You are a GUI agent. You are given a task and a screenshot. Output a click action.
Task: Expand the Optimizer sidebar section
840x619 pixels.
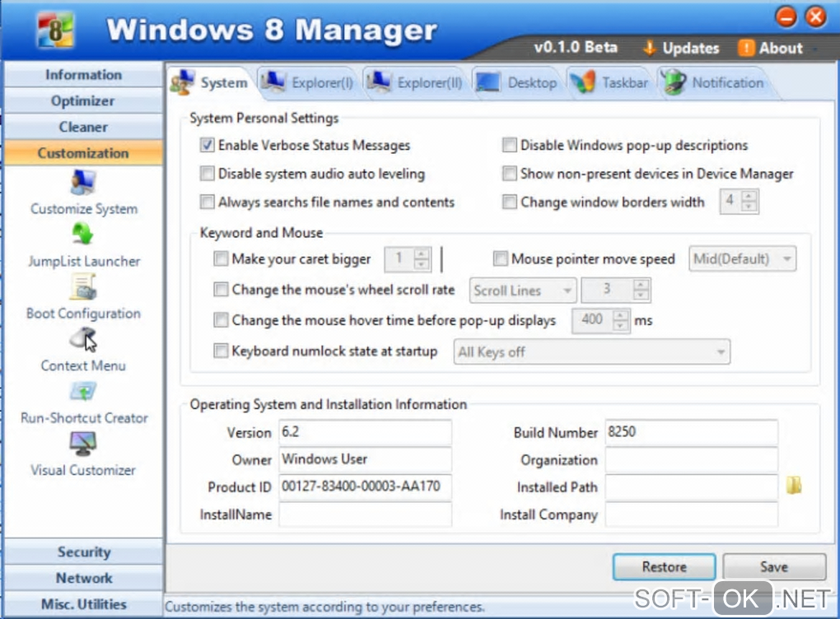[83, 100]
